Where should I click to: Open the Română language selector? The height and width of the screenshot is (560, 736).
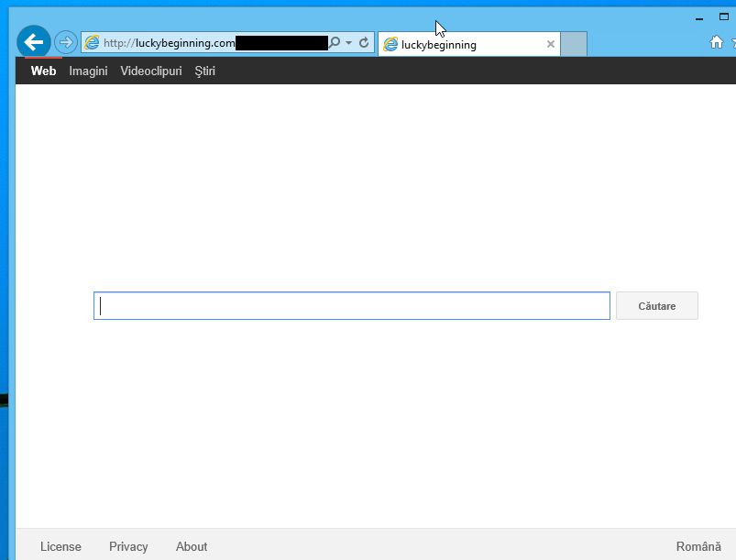tap(699, 546)
